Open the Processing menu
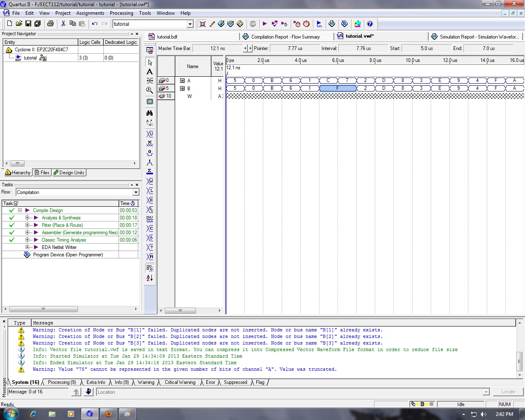Screen dimensions: 525x420 [121, 13]
